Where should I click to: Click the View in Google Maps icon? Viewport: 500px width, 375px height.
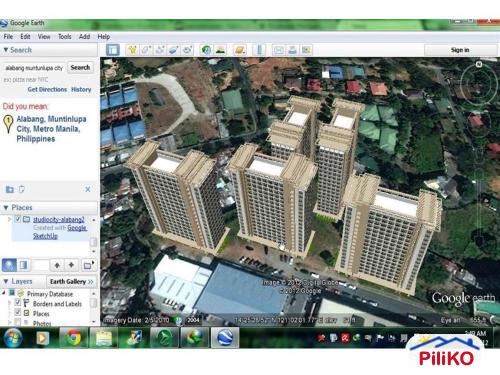[x=306, y=50]
